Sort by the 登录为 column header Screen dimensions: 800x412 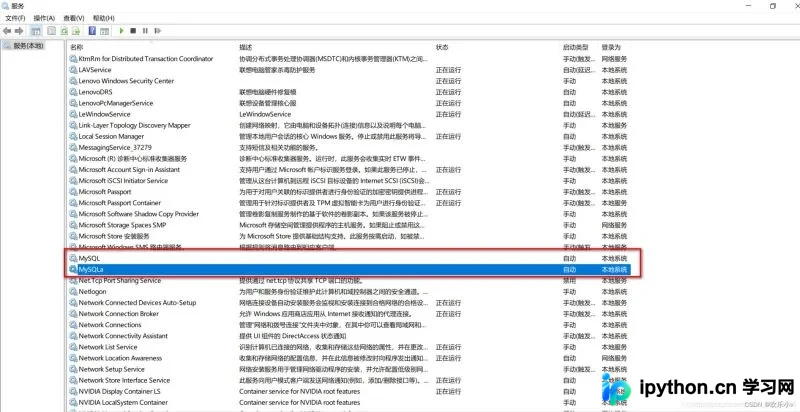coord(611,47)
